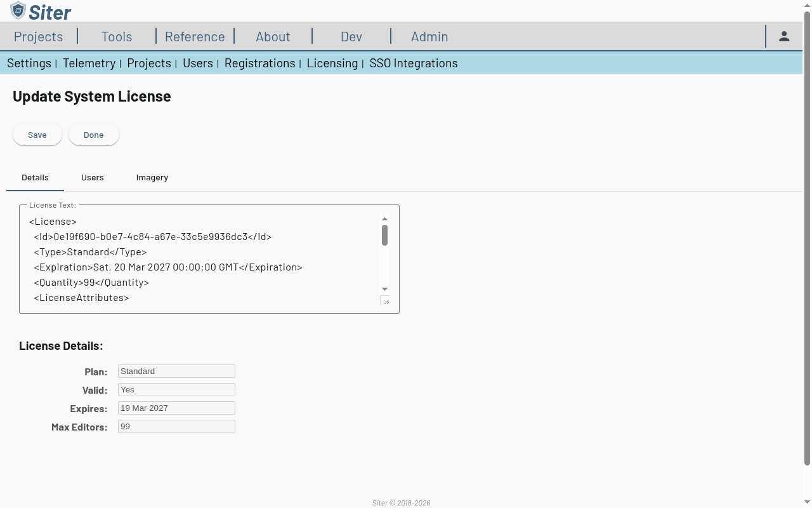Click the Expiration line in license text
The image size is (812, 508).
click(168, 267)
